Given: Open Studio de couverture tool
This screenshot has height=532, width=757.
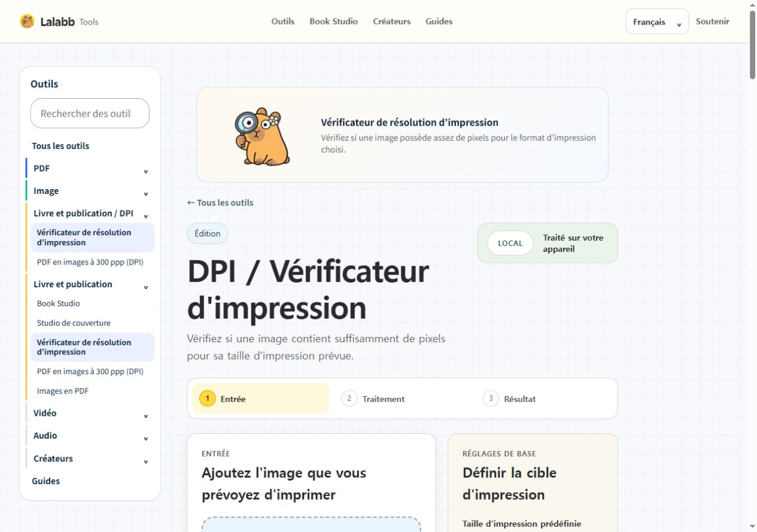Looking at the screenshot, I should point(74,323).
